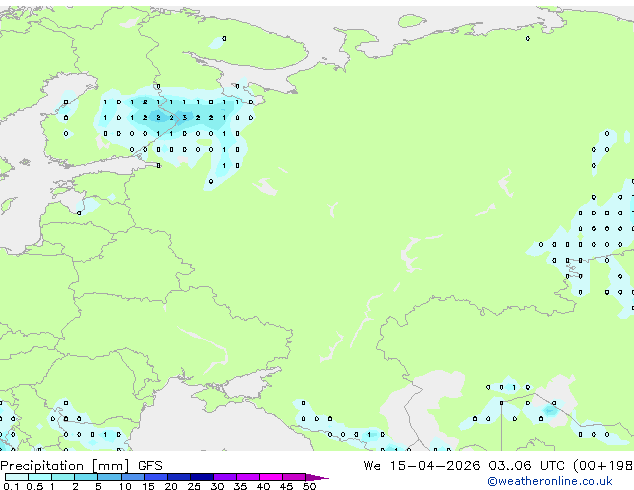
Task: Click the (00+198 forecast offset text
Action: point(603,466)
